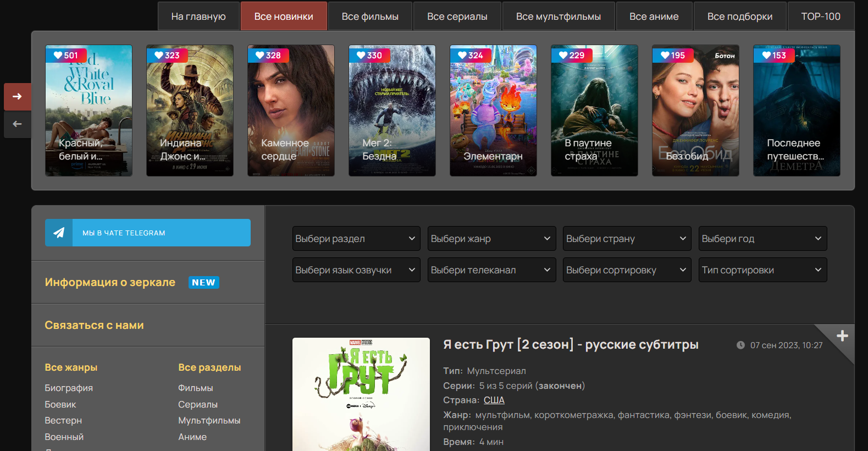Click the right arrow carousel button
This screenshot has width=868, height=451.
click(x=18, y=97)
